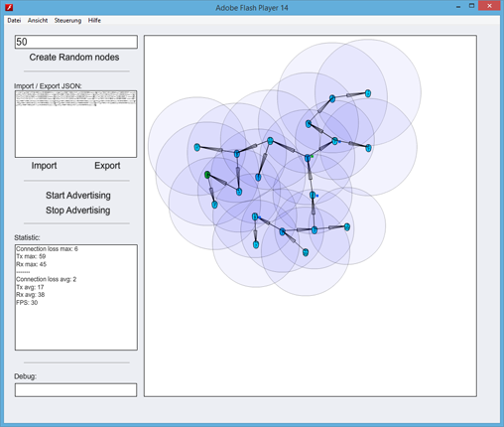Select the node with the green dot beside it
This screenshot has width=504, height=427.
[308, 158]
